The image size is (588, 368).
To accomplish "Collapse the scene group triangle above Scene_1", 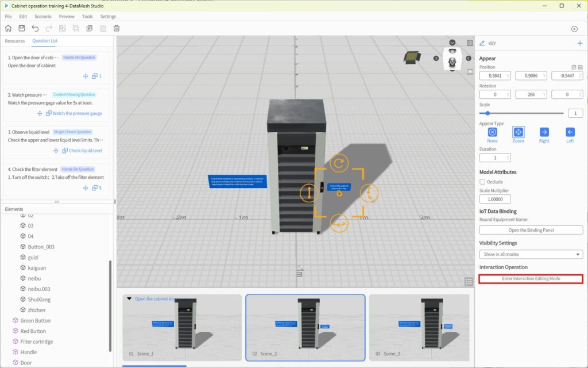I will pyautogui.click(x=129, y=299).
